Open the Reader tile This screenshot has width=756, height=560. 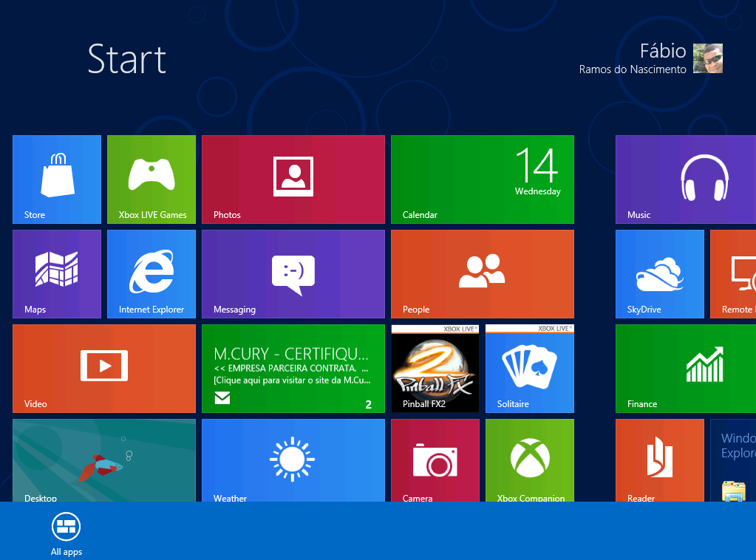click(660, 460)
